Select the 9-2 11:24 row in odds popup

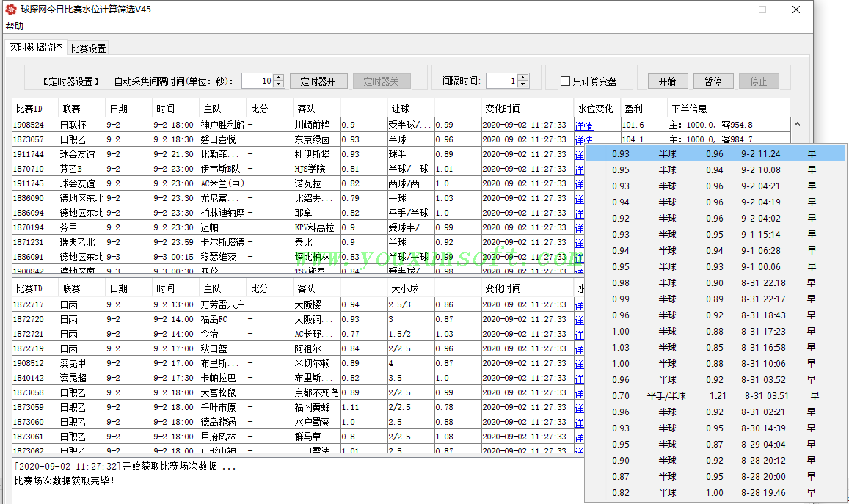click(715, 154)
